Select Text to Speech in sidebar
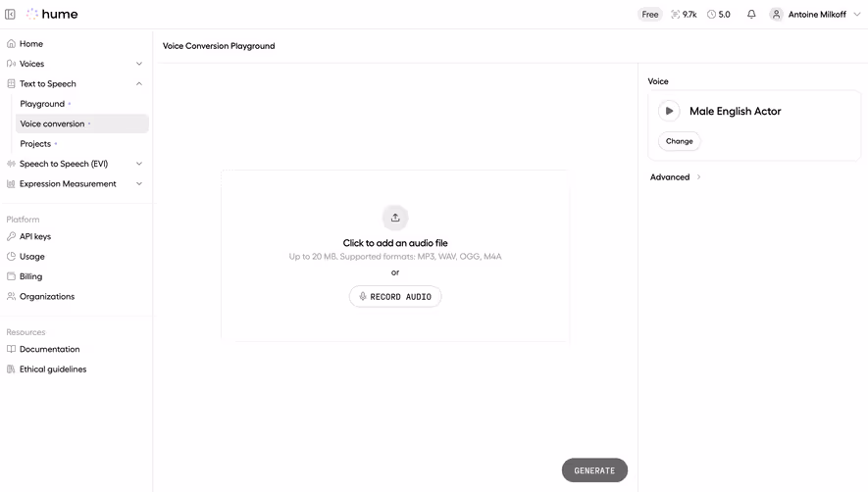The image size is (868, 492). 48,83
